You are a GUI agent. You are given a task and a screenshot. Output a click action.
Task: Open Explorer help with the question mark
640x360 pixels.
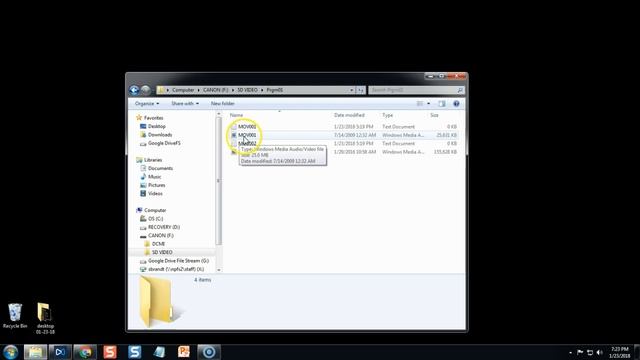[456, 104]
